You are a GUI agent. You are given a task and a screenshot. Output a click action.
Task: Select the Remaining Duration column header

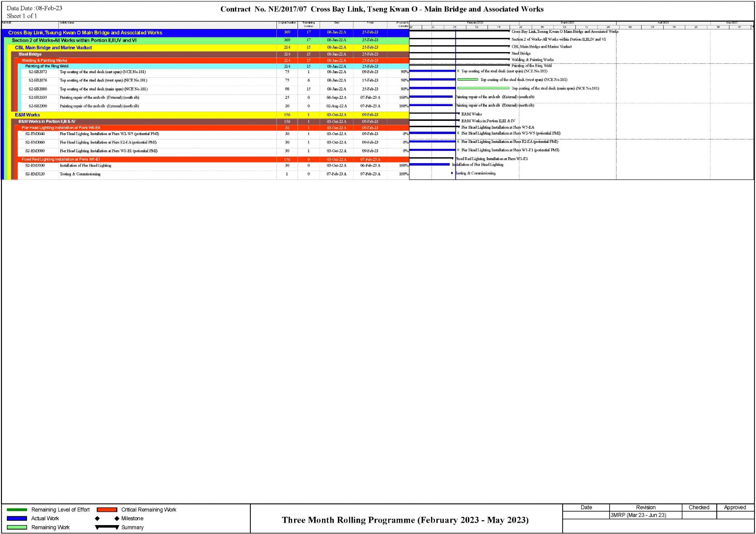[308, 25]
